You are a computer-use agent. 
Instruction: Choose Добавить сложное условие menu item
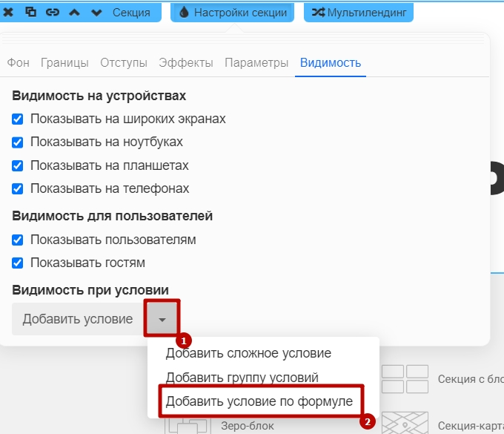(248, 353)
